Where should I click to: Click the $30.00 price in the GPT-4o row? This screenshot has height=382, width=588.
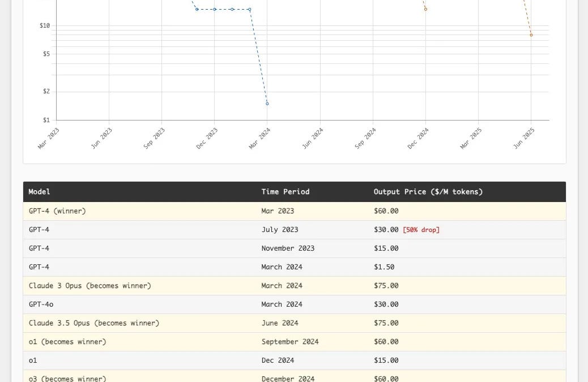point(386,304)
